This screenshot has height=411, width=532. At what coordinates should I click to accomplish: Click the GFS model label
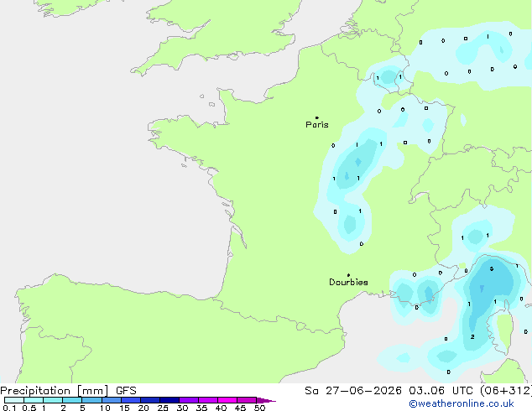coord(126,391)
